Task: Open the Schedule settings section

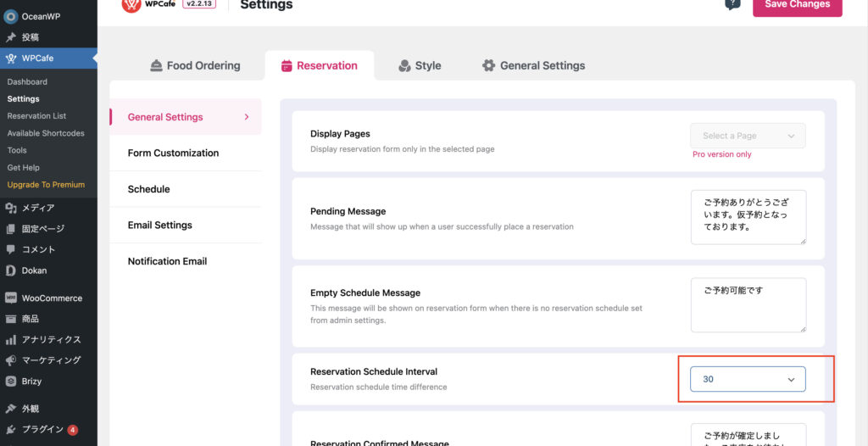Action: pos(148,189)
